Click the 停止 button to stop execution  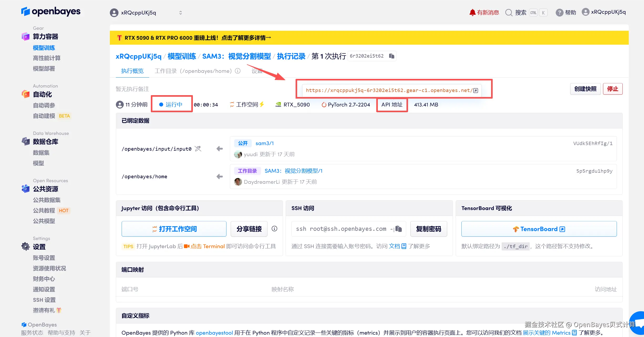(613, 89)
